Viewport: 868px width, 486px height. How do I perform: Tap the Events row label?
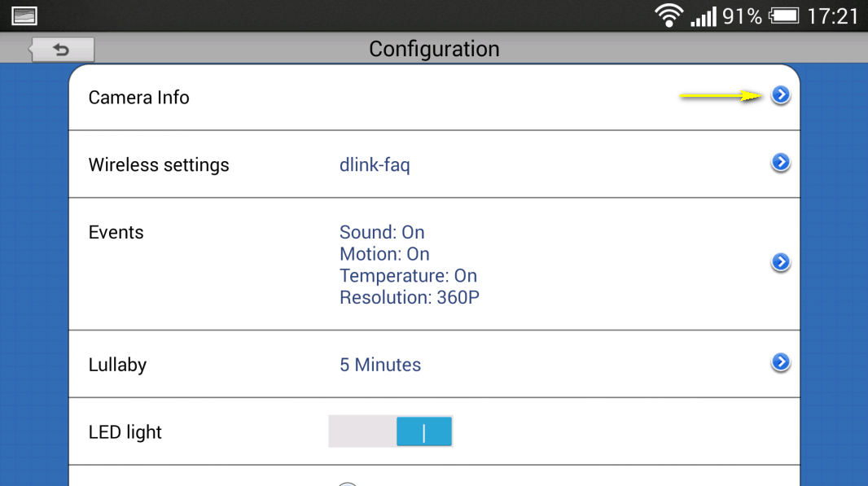[116, 233]
